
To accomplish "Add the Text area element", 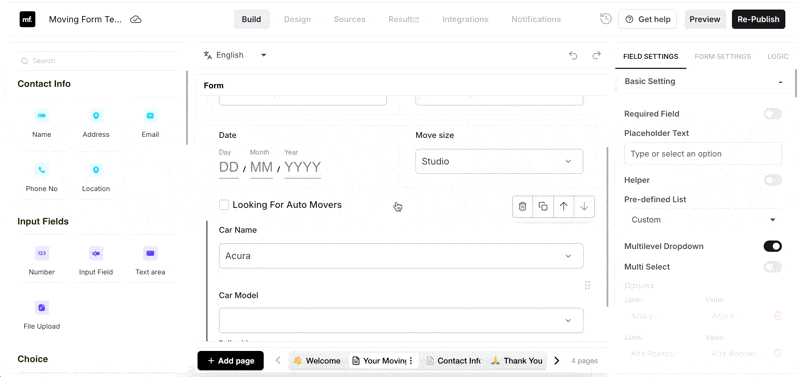I will click(x=150, y=261).
